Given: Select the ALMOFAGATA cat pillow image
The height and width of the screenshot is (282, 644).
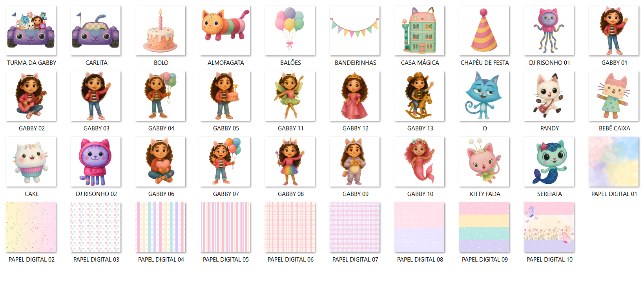Looking at the screenshot, I should pyautogui.click(x=225, y=31).
